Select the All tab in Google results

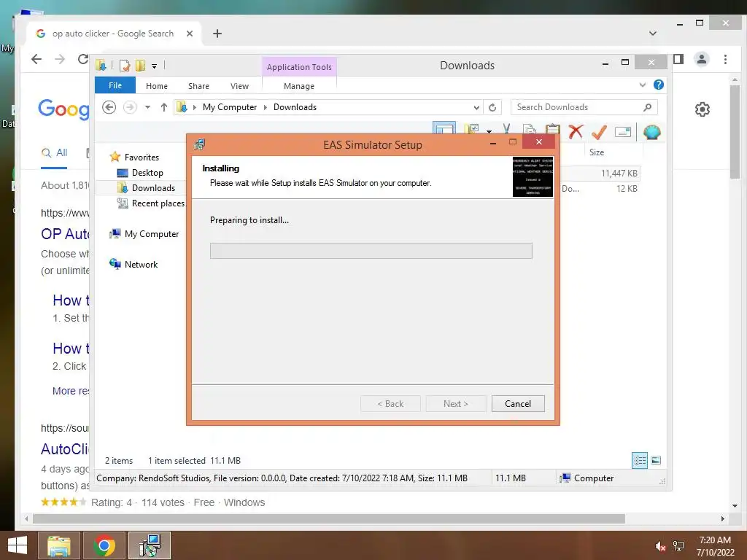pos(54,153)
